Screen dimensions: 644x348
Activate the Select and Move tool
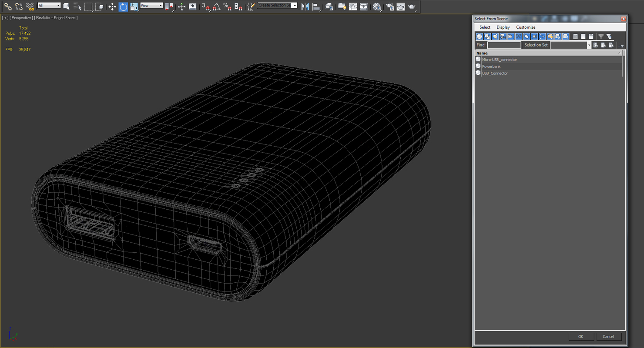point(112,7)
